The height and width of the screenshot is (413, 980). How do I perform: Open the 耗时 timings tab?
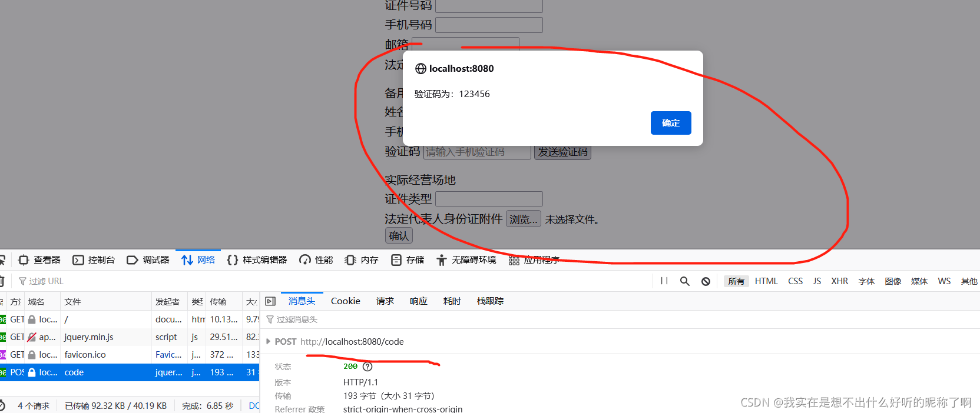(x=452, y=301)
